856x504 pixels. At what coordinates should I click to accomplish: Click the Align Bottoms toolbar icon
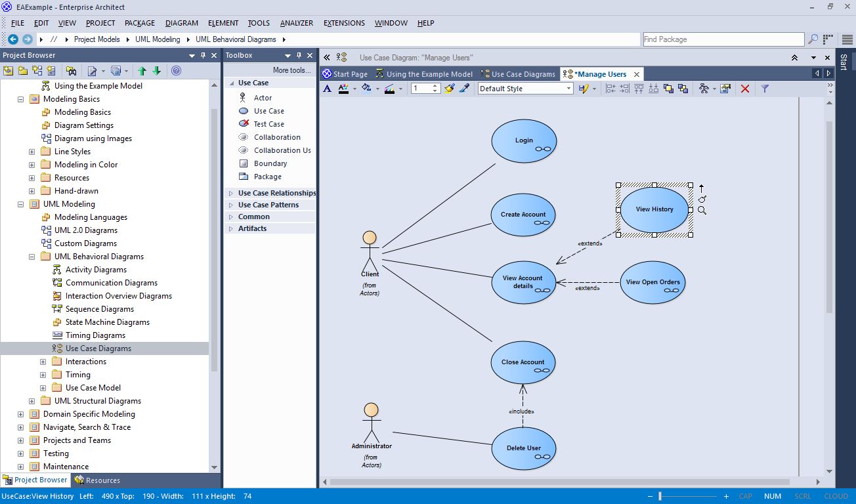pyautogui.click(x=653, y=89)
